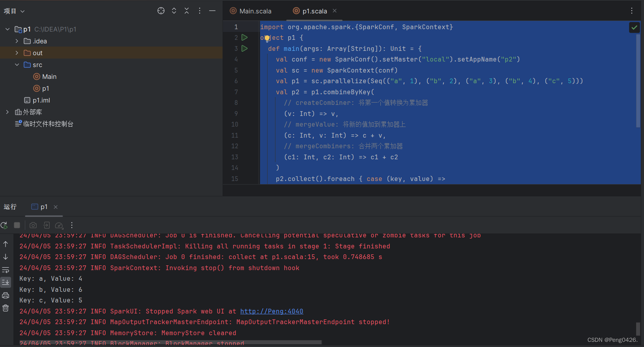Expand all project tree nodes
This screenshot has width=644, height=347.
174,11
